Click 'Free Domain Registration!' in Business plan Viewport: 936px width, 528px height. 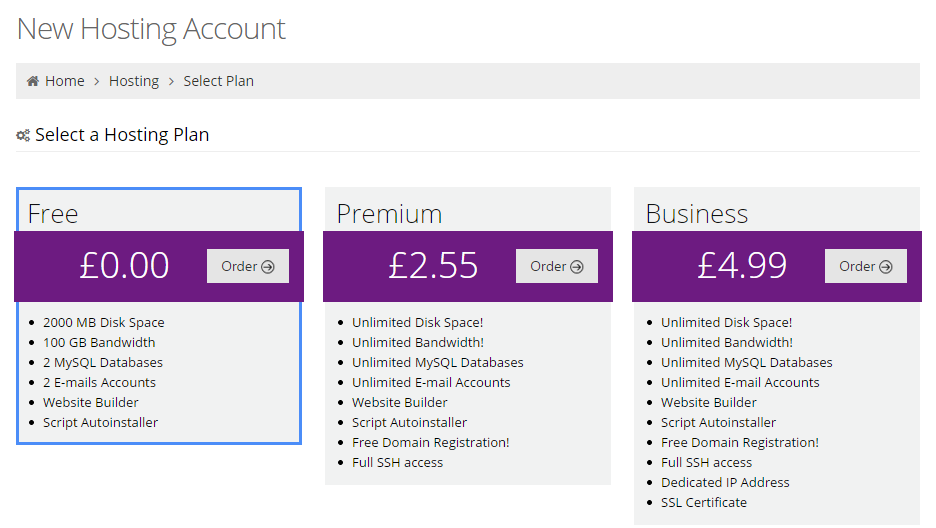pos(740,443)
